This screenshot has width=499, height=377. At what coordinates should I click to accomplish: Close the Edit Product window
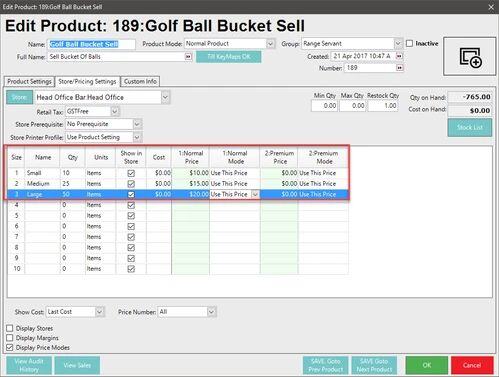(491, 7)
